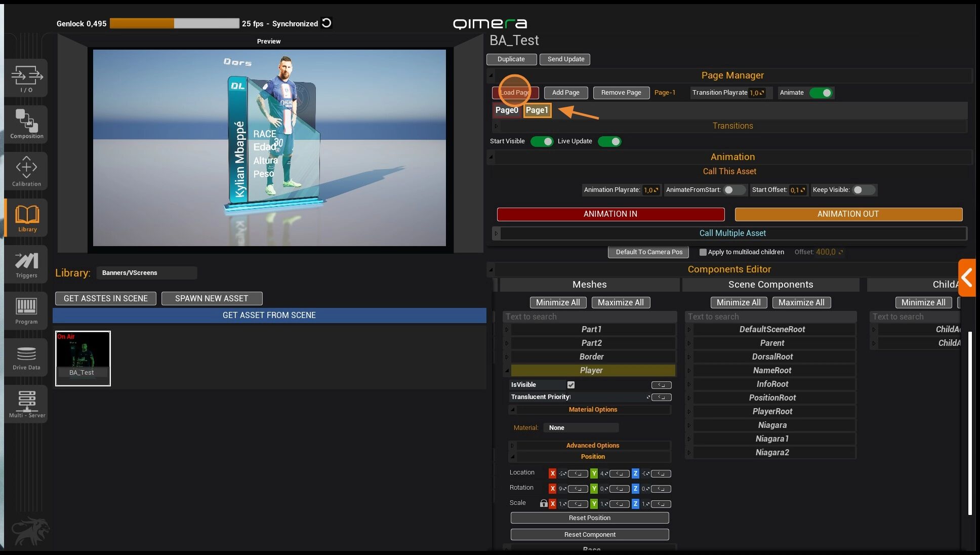Select the Page0 tab
Viewport: 980px width, 555px height.
[507, 110]
